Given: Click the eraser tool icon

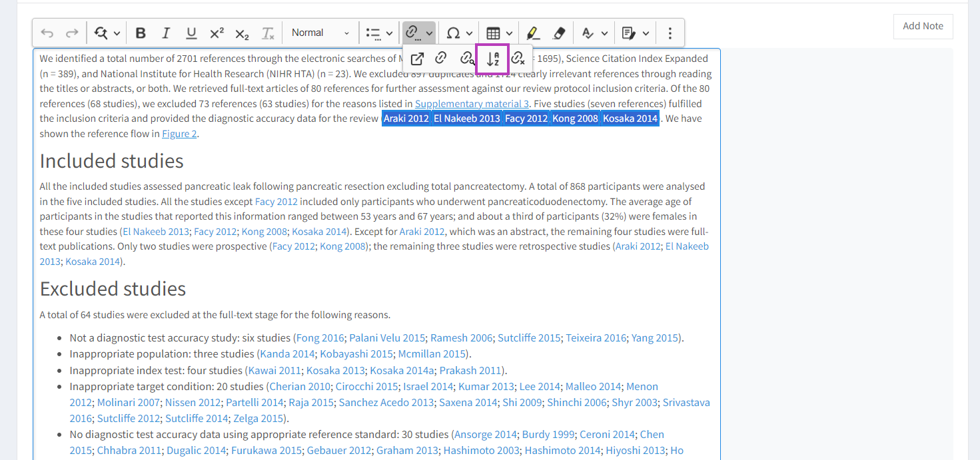Looking at the screenshot, I should [x=559, y=33].
